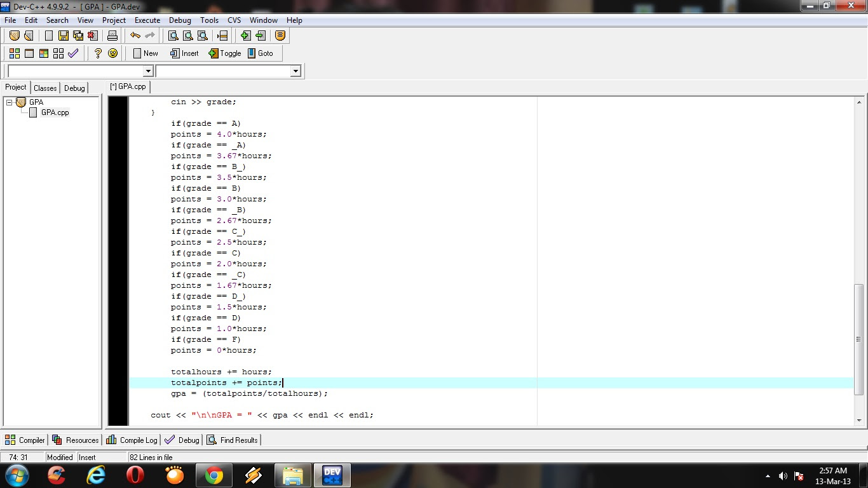This screenshot has width=868, height=488.
Task: Open Dev-C++ help
Action: pos(98,53)
